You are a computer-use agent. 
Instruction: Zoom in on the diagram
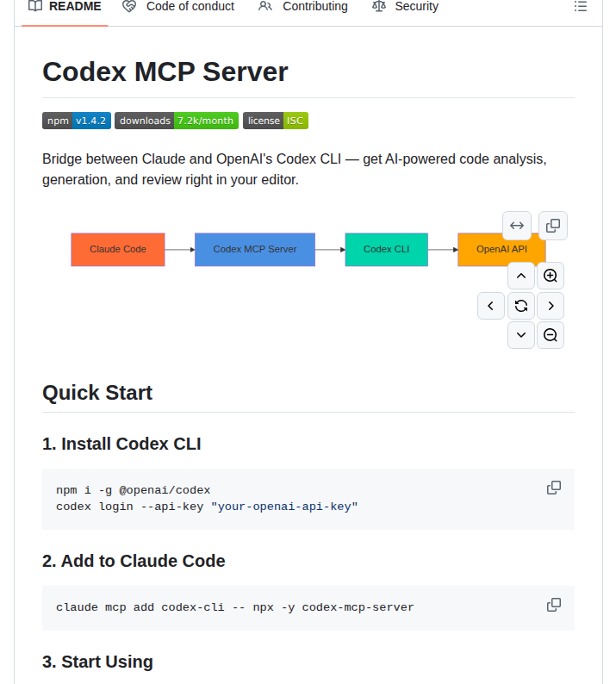[551, 276]
